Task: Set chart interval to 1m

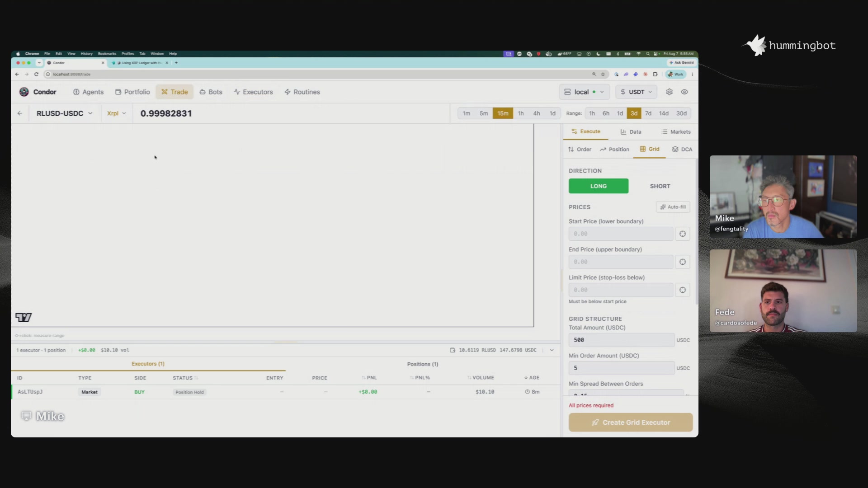Action: (467, 113)
